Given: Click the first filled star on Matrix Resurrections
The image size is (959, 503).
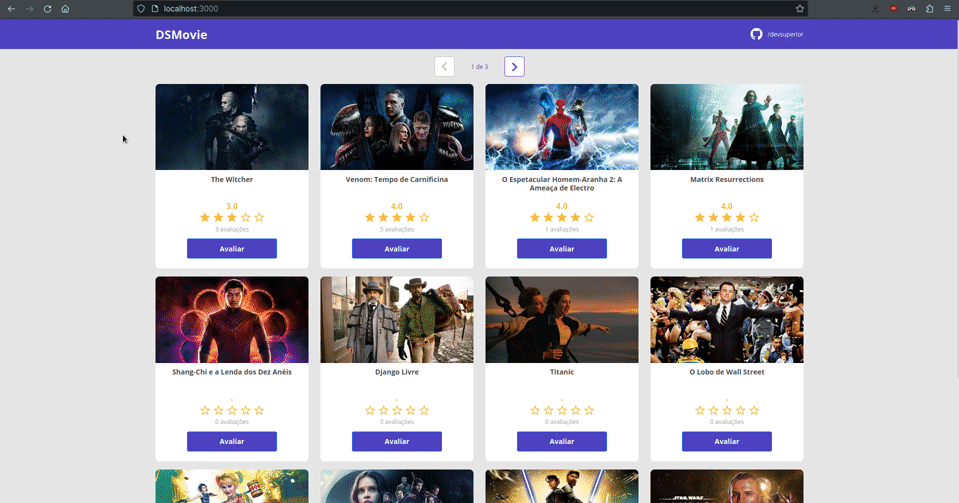Looking at the screenshot, I should (700, 217).
